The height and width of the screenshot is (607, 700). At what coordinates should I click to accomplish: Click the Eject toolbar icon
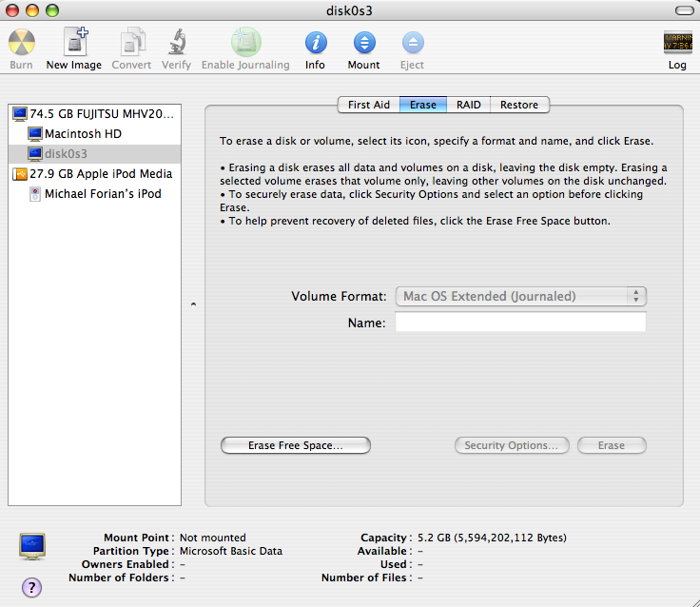(x=413, y=43)
